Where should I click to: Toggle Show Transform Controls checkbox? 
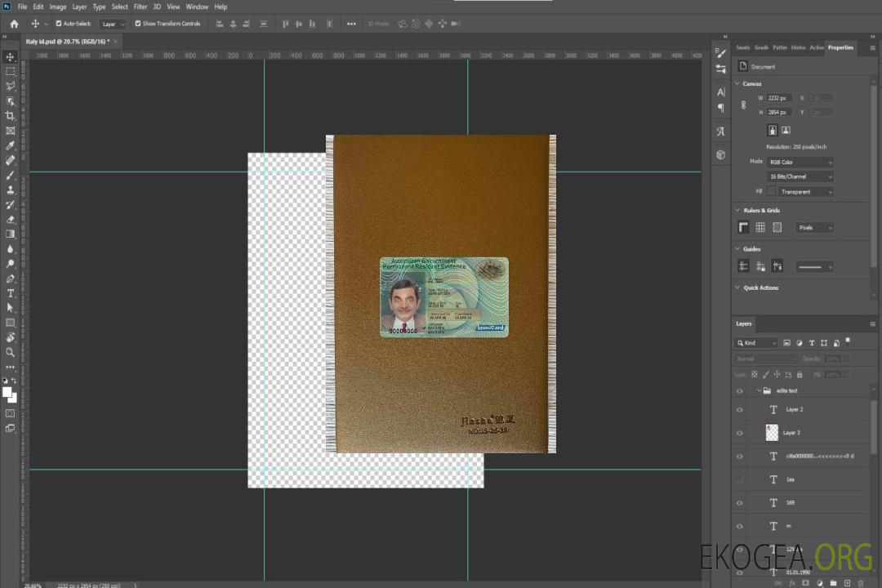coord(138,24)
